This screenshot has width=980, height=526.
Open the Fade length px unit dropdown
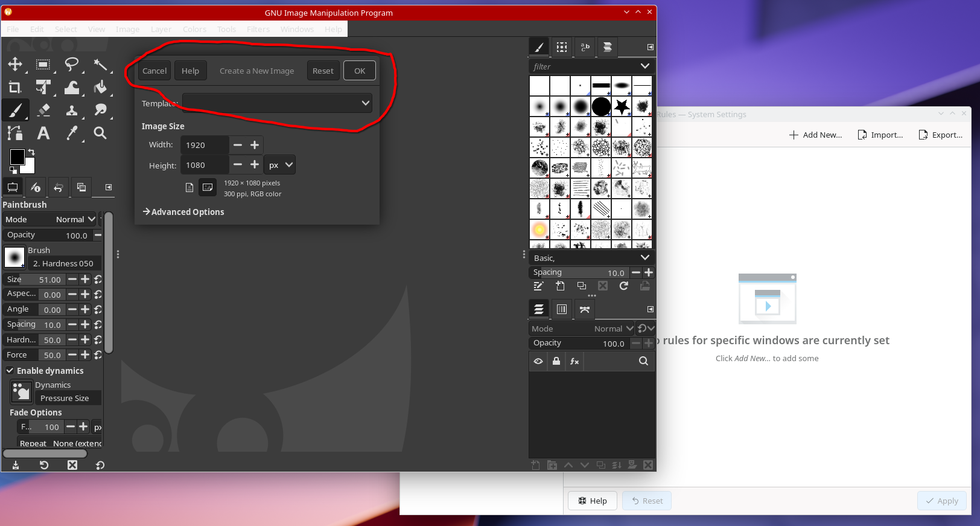pos(98,427)
